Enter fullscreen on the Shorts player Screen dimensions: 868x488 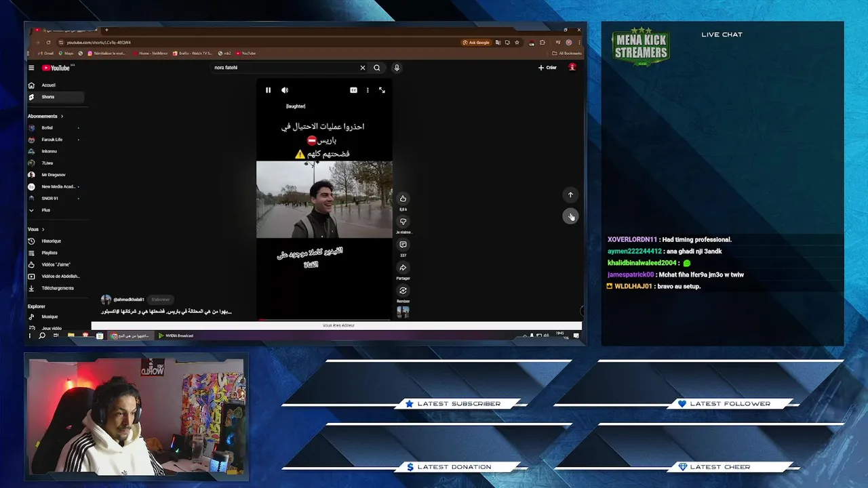tap(382, 90)
